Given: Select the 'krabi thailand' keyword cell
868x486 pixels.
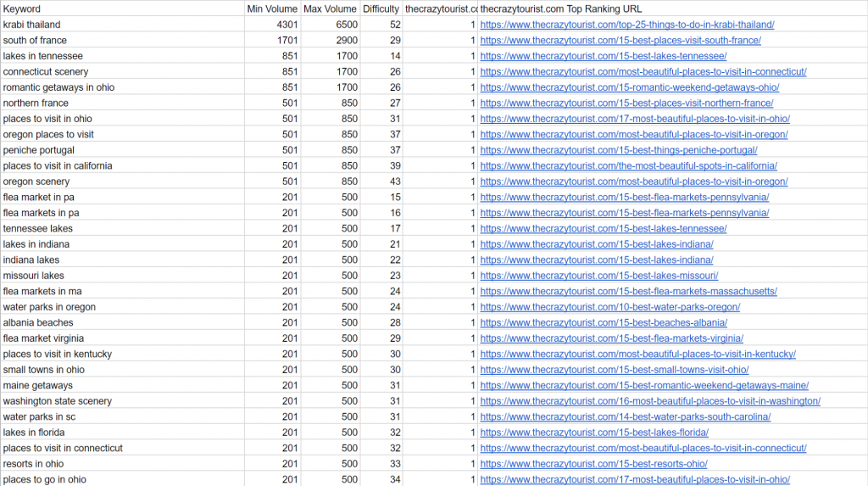Looking at the screenshot, I should tap(122, 25).
